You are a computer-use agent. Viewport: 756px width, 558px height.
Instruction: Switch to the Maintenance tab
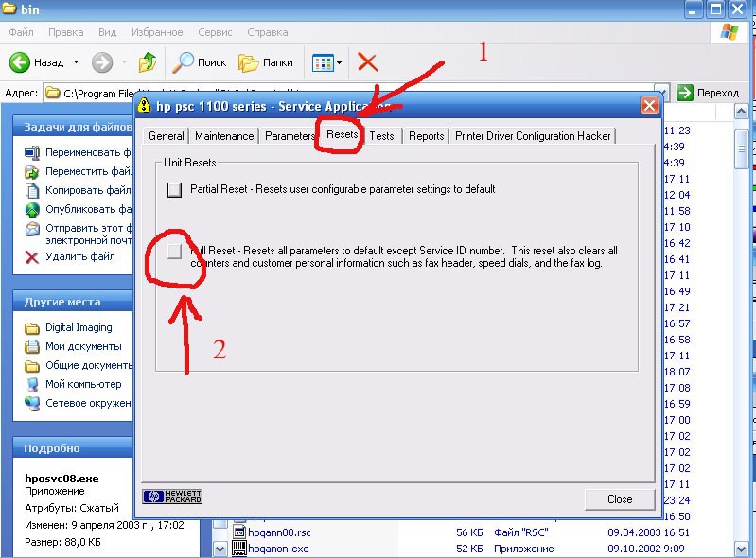pos(224,136)
